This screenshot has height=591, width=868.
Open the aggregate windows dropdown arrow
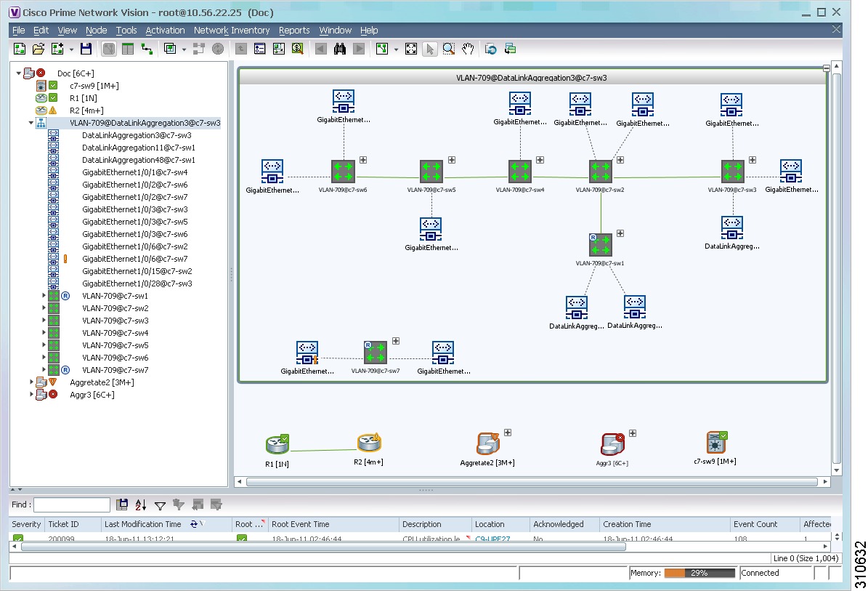click(184, 50)
